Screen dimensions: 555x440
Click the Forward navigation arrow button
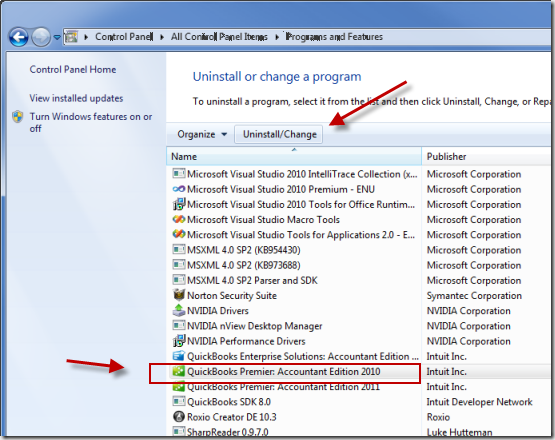(41, 37)
